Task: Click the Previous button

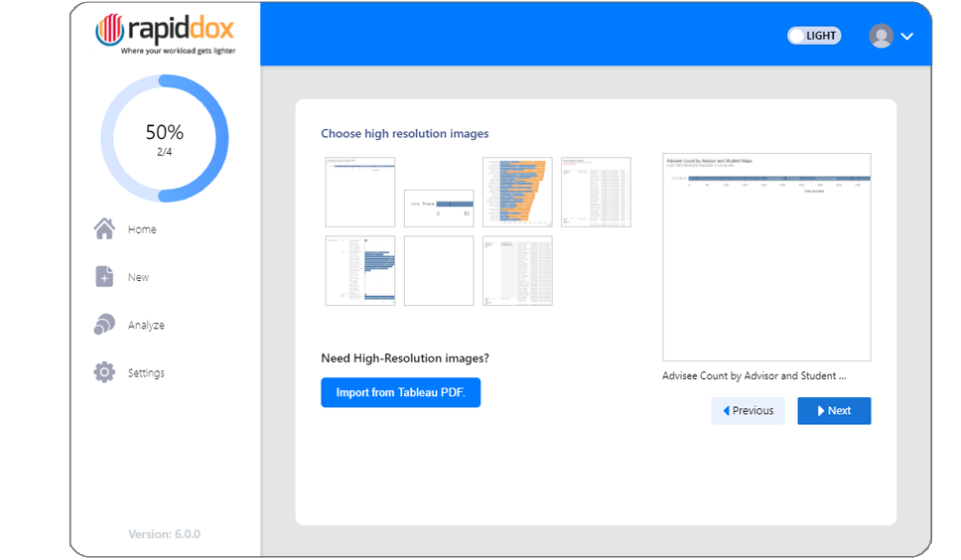Action: 748,410
